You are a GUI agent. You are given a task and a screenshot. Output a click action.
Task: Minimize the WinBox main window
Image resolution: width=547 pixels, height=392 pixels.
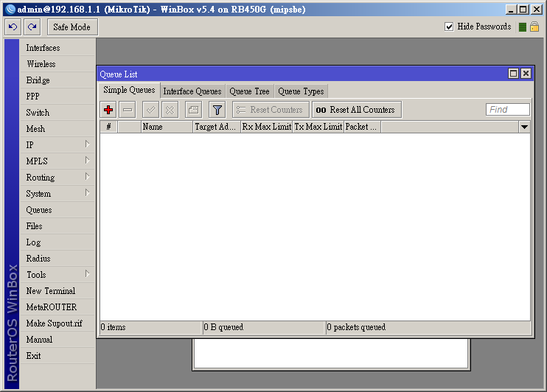click(x=511, y=10)
